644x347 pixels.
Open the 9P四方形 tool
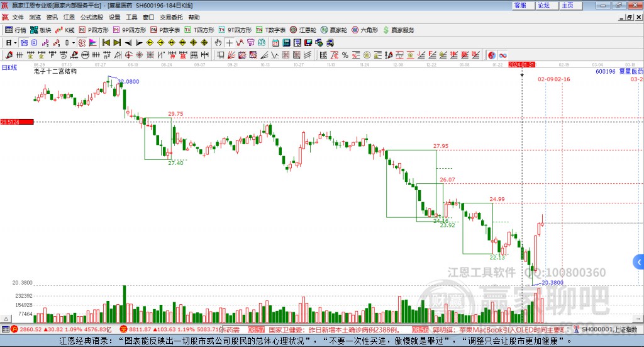(130, 30)
